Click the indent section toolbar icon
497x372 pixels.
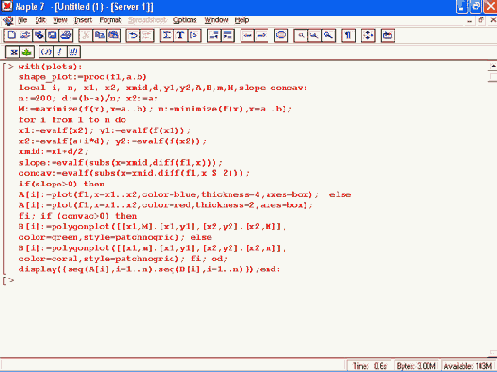[x=228, y=35]
